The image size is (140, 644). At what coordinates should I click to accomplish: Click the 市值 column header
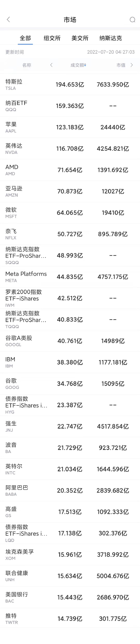click(x=121, y=65)
